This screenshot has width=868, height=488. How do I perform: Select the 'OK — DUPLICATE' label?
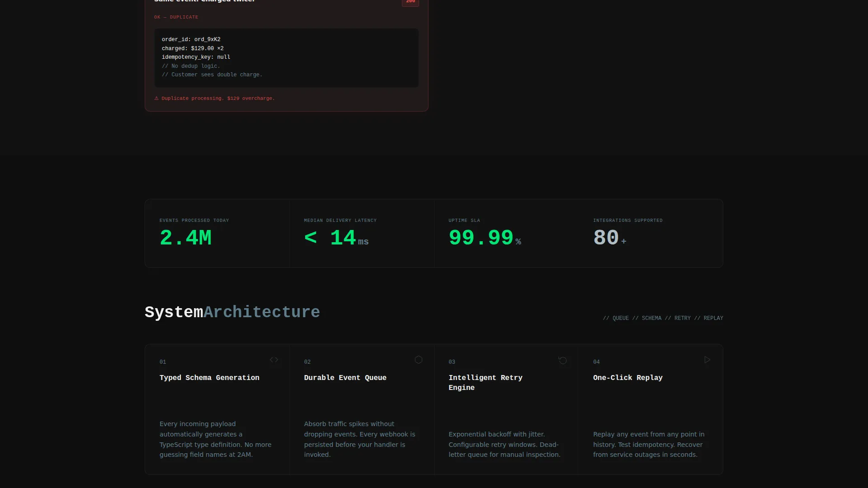(176, 17)
